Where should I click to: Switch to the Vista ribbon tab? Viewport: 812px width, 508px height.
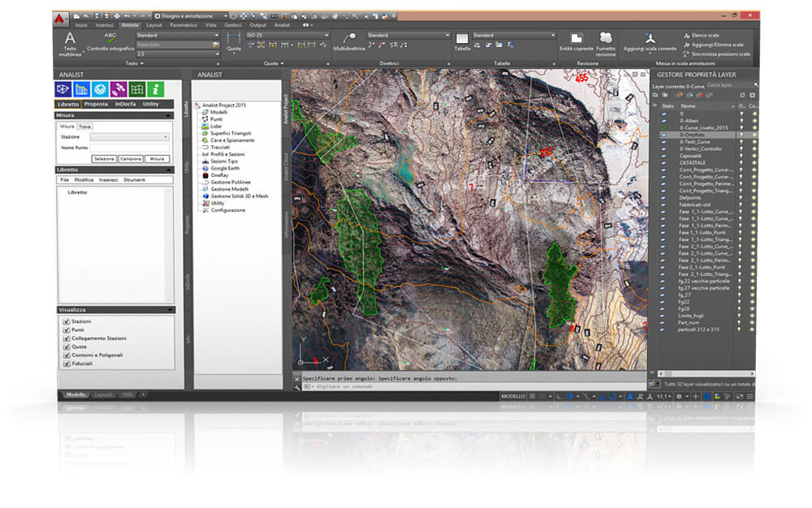pos(211,25)
